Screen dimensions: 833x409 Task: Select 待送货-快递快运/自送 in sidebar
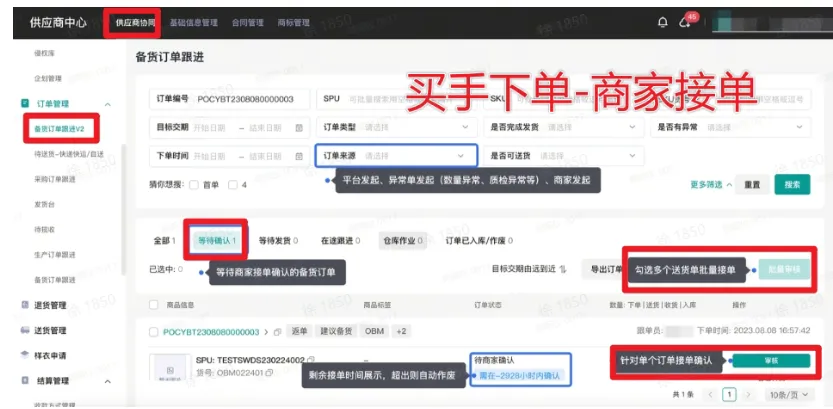point(69,154)
